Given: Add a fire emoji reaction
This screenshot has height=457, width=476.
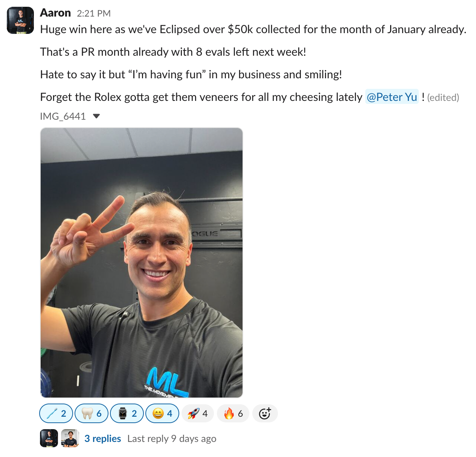Looking at the screenshot, I should [x=233, y=413].
